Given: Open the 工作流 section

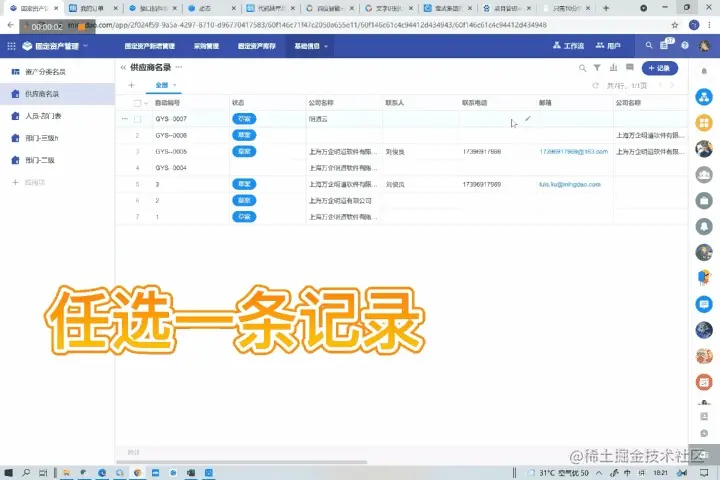Looking at the screenshot, I should [x=568, y=45].
